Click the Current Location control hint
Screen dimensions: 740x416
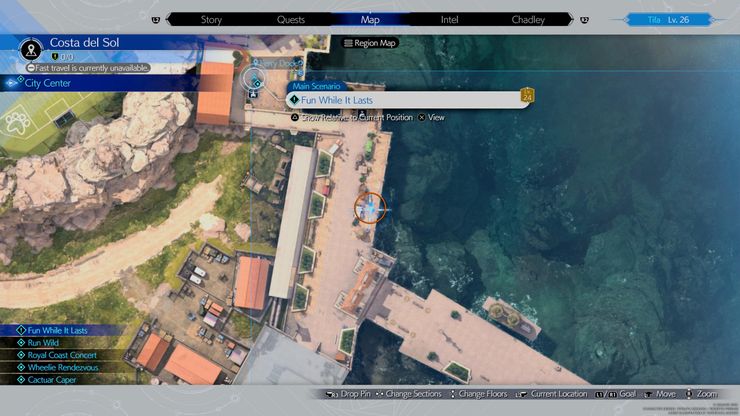click(x=552, y=394)
